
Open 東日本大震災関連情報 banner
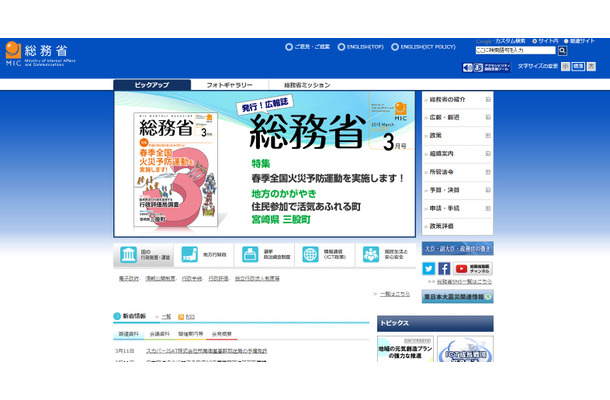point(458,296)
